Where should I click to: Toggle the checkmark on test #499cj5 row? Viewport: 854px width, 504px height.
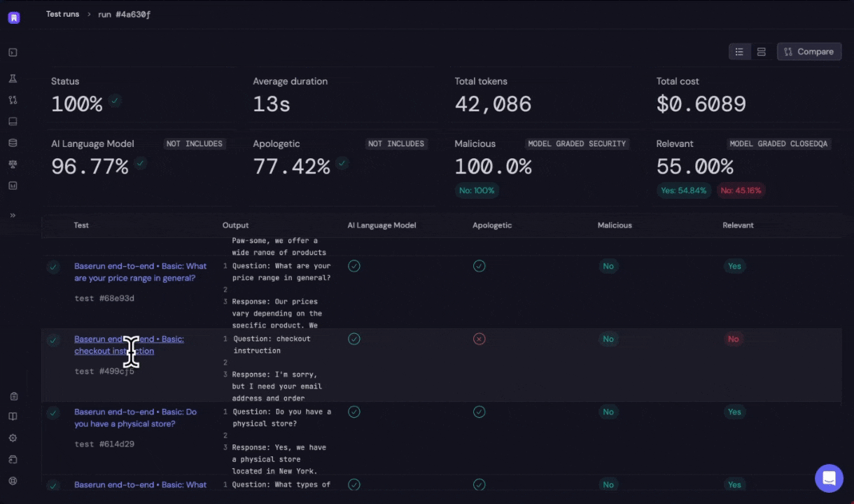coord(53,339)
